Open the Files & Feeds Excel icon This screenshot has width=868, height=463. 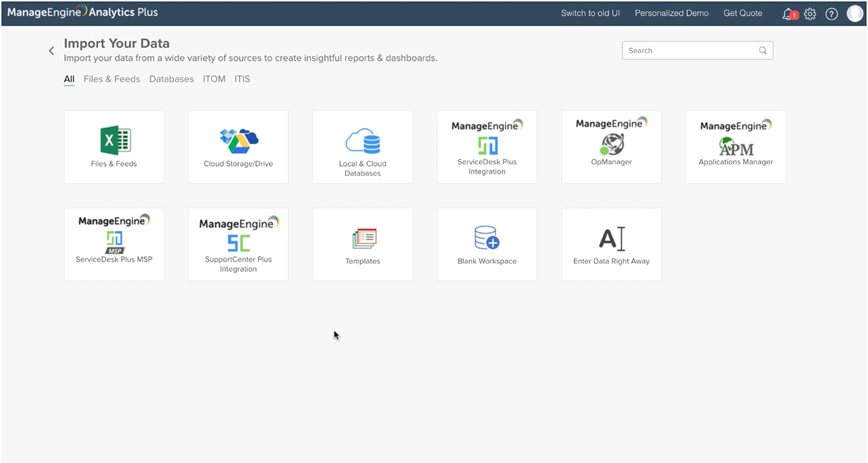pyautogui.click(x=115, y=140)
